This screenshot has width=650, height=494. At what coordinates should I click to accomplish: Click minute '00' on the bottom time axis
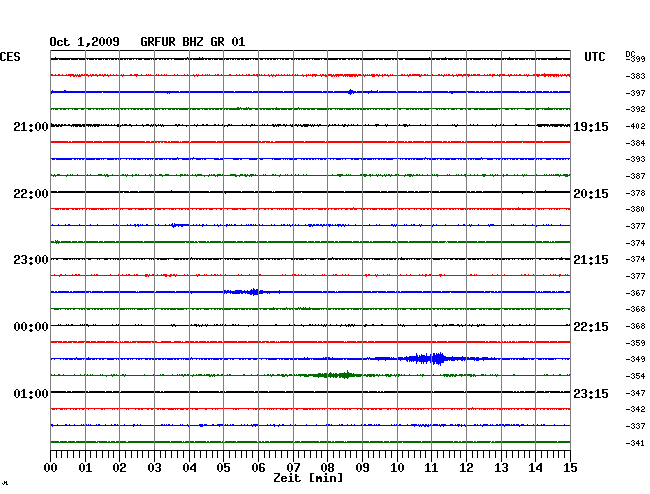(x=51, y=468)
